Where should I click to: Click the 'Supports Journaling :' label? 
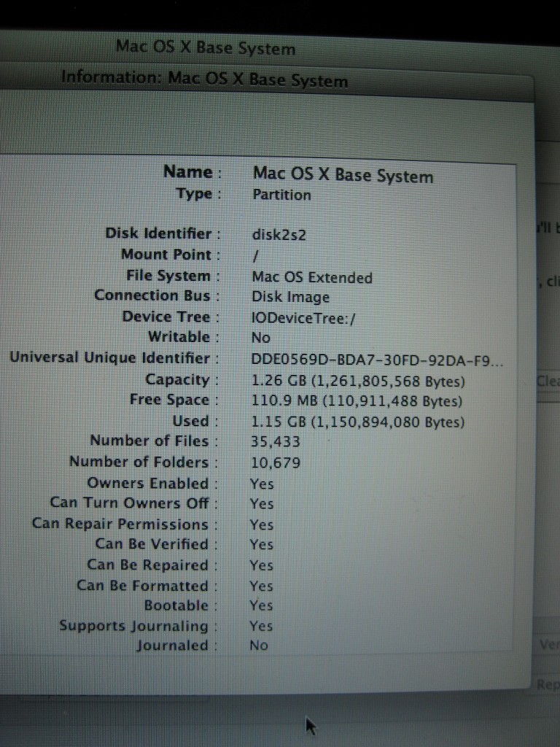pyautogui.click(x=139, y=626)
